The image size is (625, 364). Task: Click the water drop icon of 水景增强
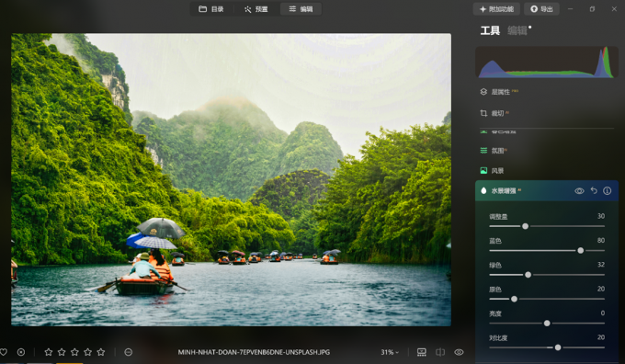tap(483, 190)
